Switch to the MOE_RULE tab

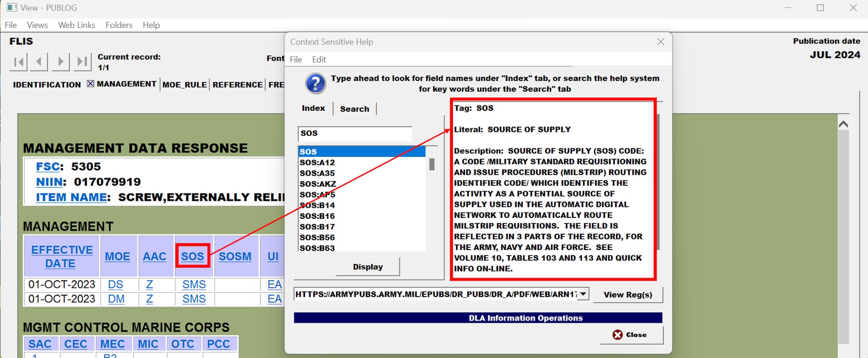pos(184,85)
